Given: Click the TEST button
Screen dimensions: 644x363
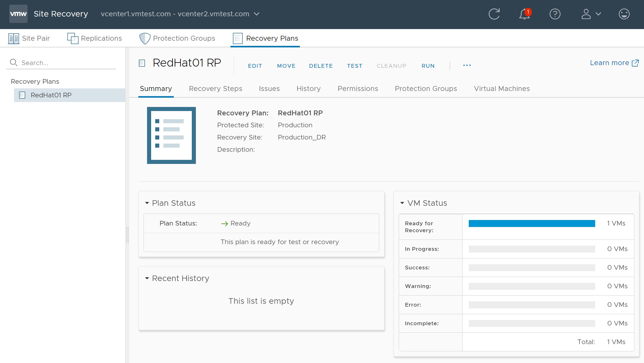Looking at the screenshot, I should [355, 66].
